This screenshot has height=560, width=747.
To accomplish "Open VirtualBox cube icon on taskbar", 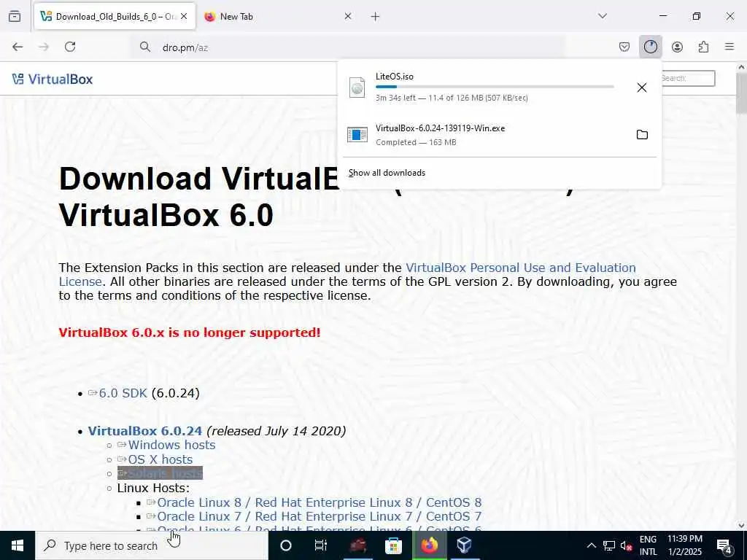I will (x=464, y=545).
